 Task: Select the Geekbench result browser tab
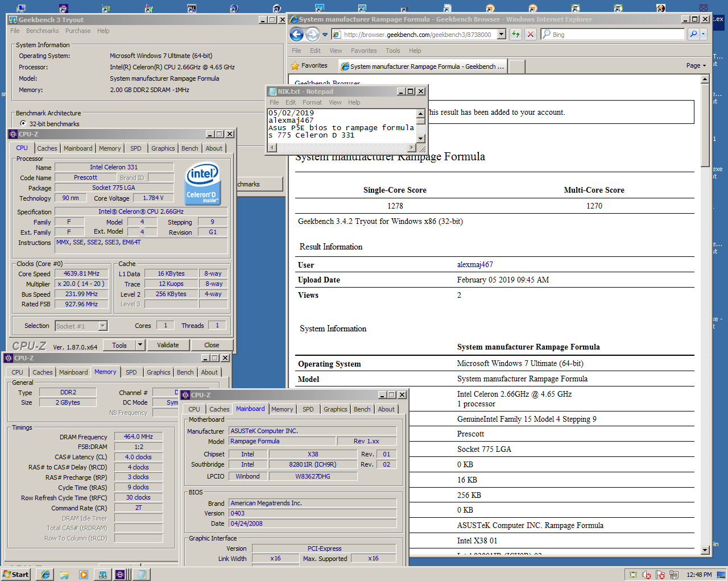423,66
